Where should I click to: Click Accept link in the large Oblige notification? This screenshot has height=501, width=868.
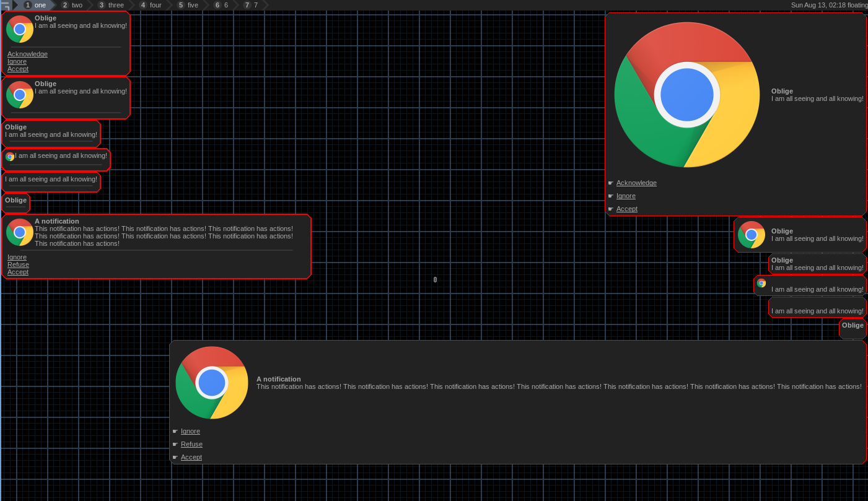tap(627, 209)
